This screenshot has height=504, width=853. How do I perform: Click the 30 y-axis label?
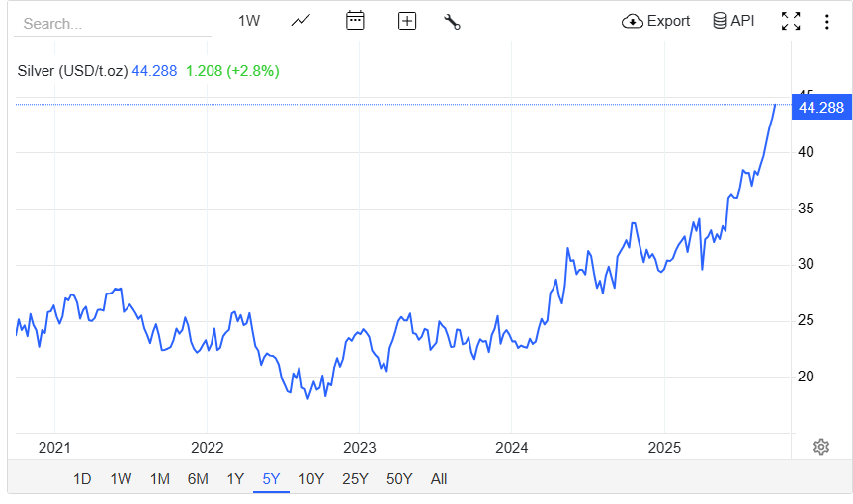[806, 264]
